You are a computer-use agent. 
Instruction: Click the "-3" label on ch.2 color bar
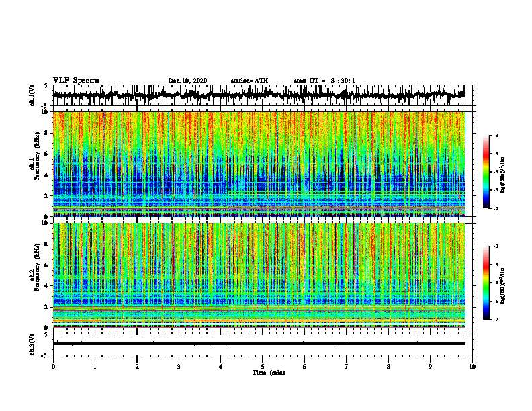[495, 246]
